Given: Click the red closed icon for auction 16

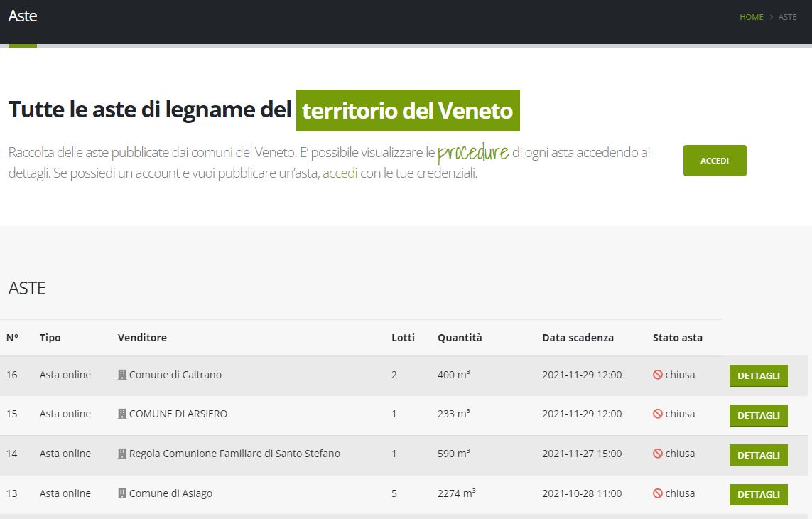Looking at the screenshot, I should pyautogui.click(x=657, y=375).
